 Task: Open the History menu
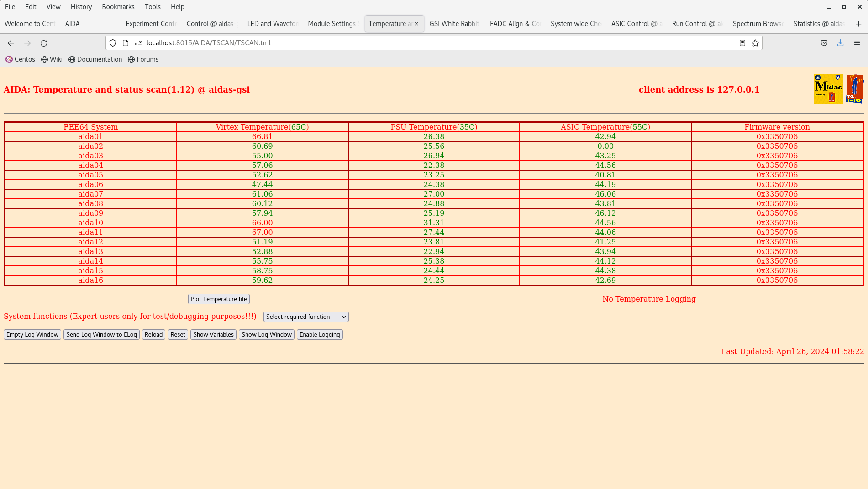pos(81,7)
